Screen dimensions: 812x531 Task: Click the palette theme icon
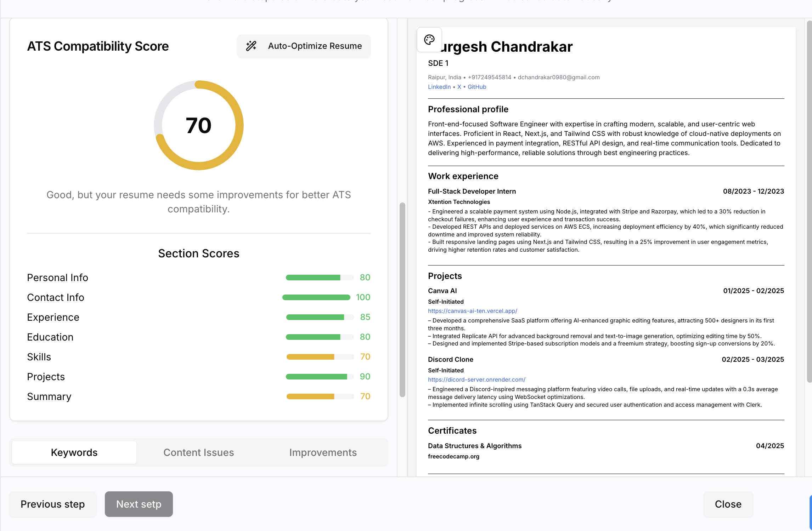pos(429,40)
